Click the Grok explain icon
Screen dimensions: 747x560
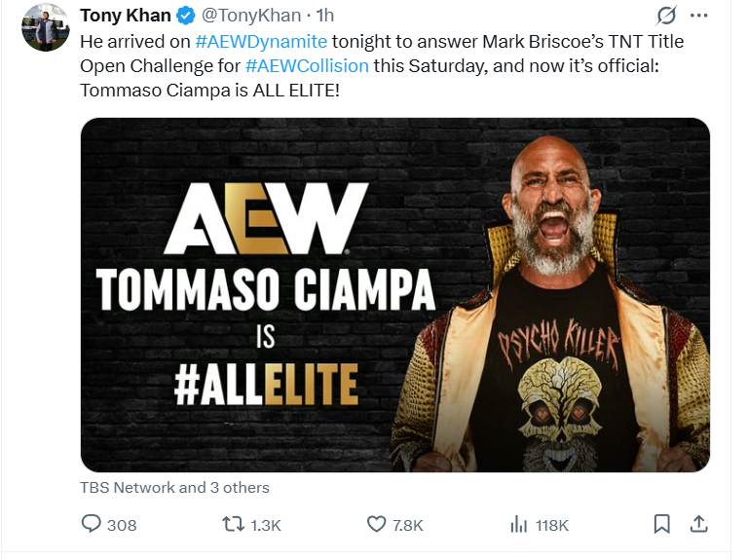pyautogui.click(x=667, y=16)
